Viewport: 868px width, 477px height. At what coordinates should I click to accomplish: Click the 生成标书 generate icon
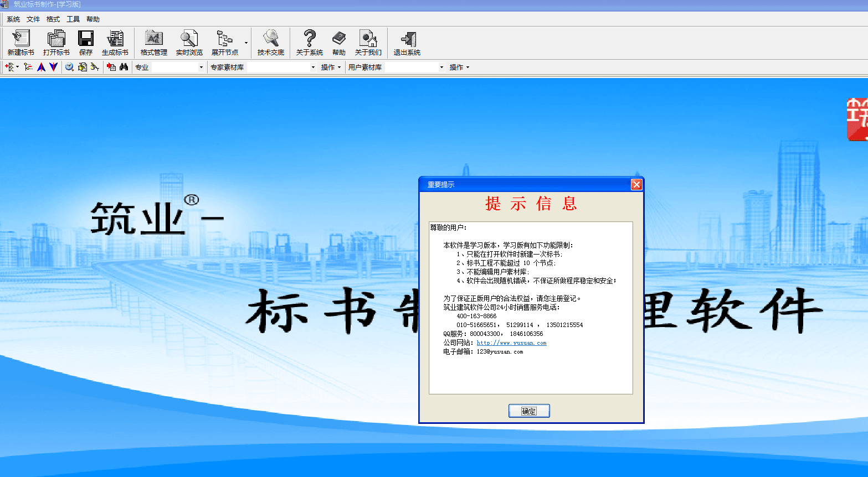click(115, 43)
